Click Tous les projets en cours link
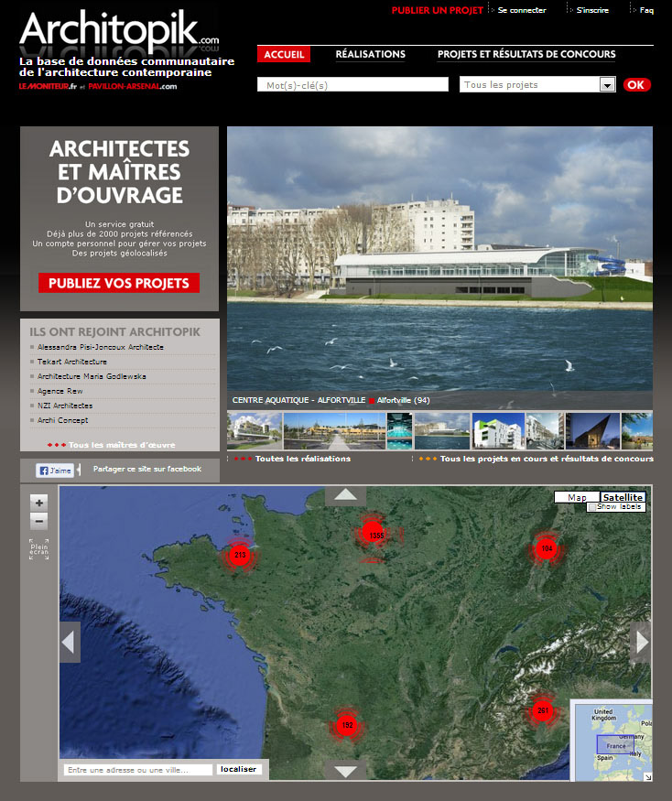Screen dimensions: 672x801 [x=547, y=459]
